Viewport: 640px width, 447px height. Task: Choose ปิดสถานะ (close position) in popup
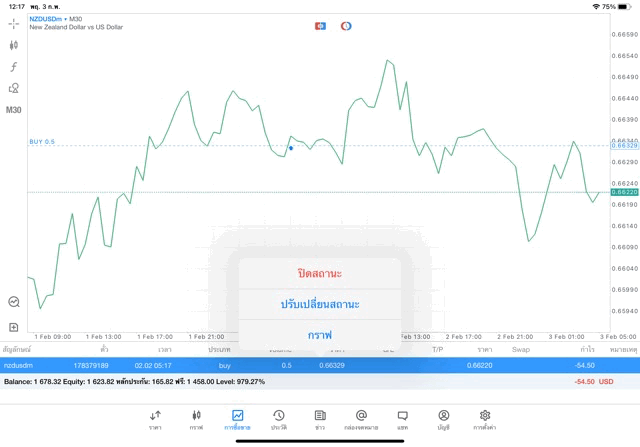click(x=320, y=273)
